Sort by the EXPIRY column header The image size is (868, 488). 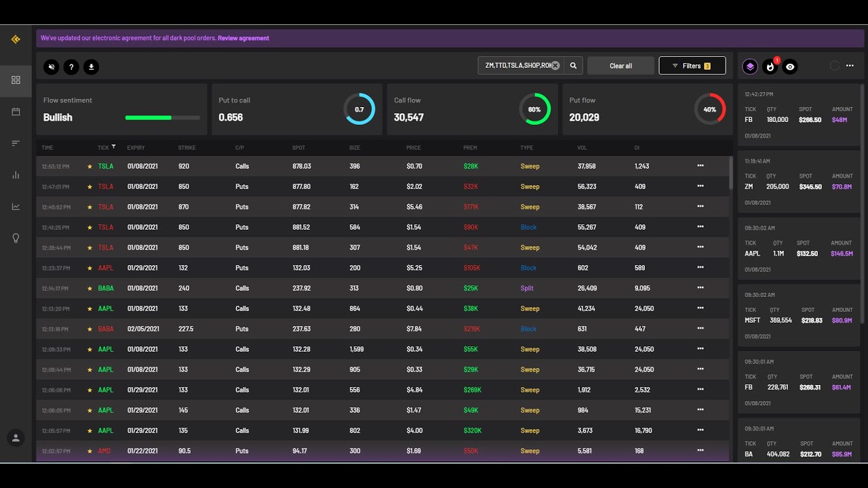[x=136, y=148]
